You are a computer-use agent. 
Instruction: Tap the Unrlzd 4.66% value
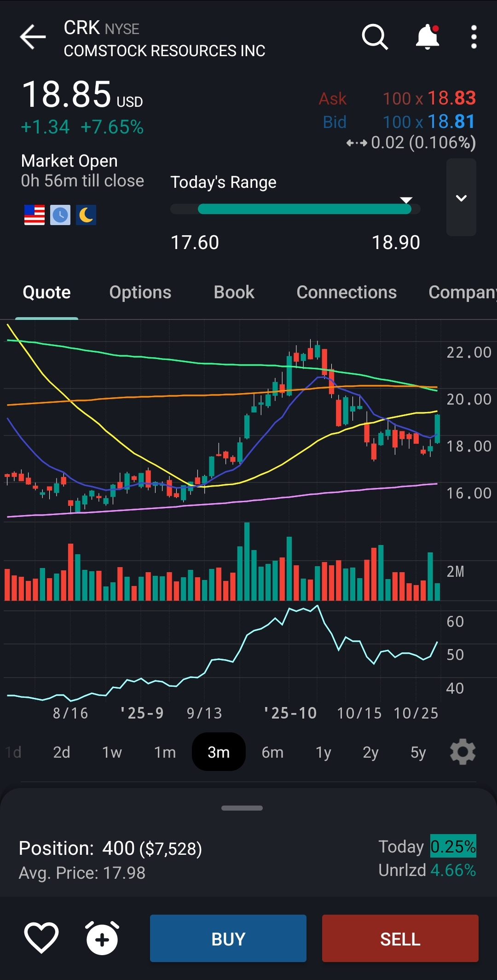coord(453,870)
